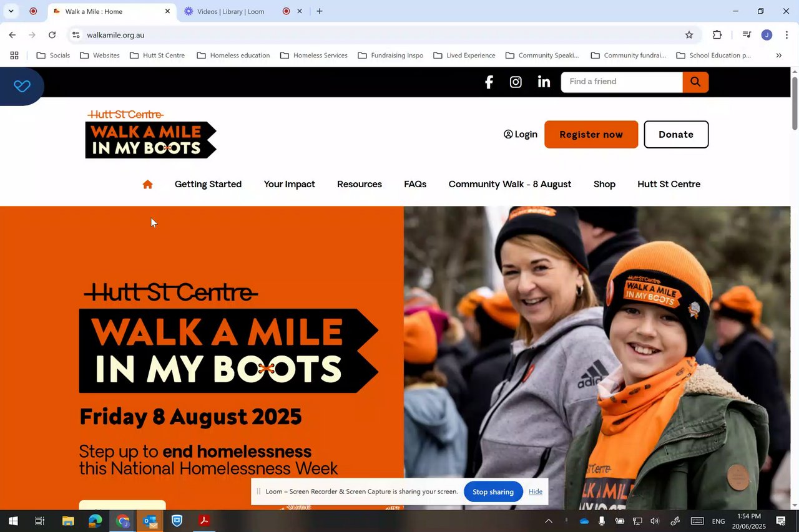The width and height of the screenshot is (799, 532).
Task: Open the Chrome extensions puzzle icon
Action: point(717,35)
